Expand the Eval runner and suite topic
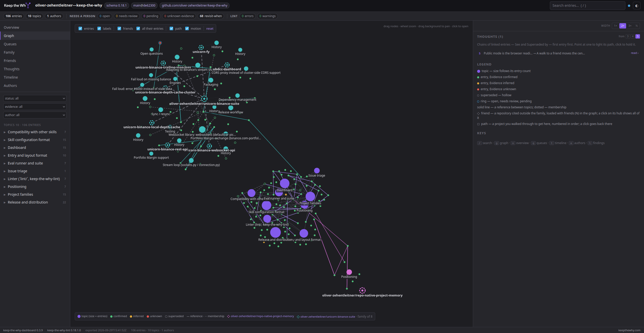Image resolution: width=644 pixels, height=333 pixels. 35,163
